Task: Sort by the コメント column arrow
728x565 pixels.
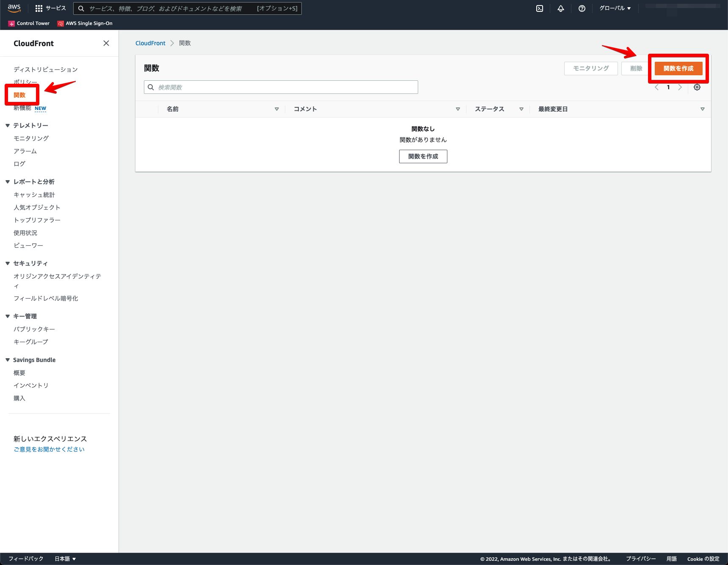Action: tap(458, 109)
